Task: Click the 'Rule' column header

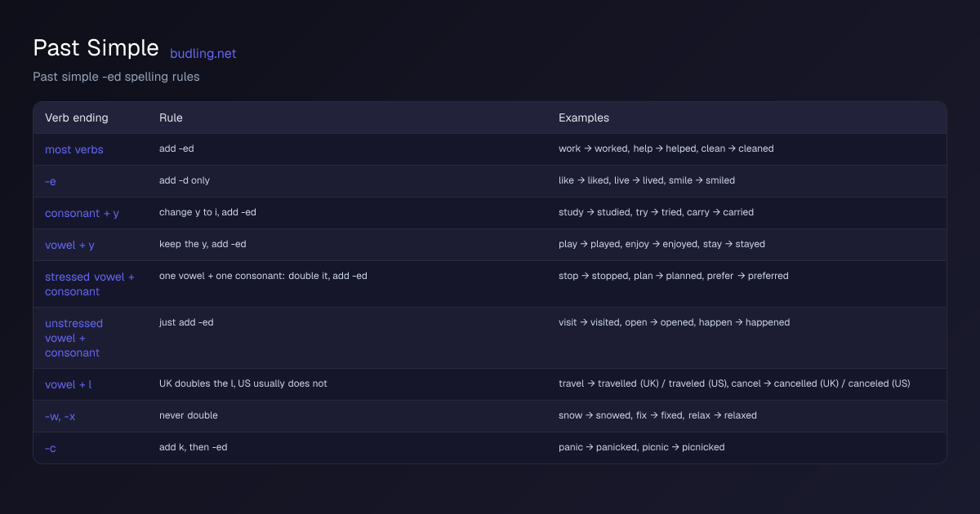Action: coord(171,117)
